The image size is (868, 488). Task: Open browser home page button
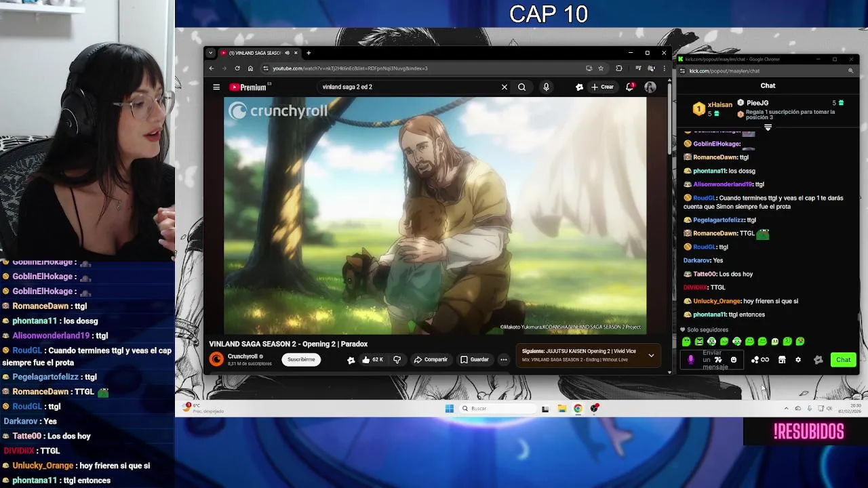click(x=250, y=68)
